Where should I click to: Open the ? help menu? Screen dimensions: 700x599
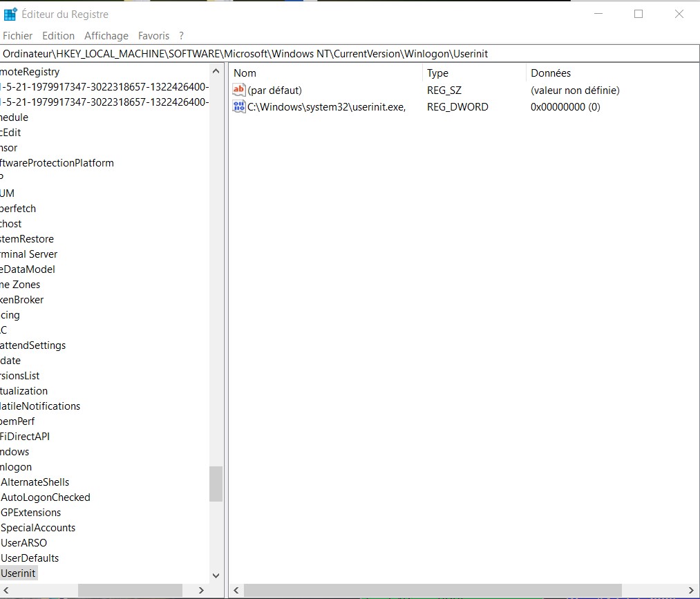[181, 36]
